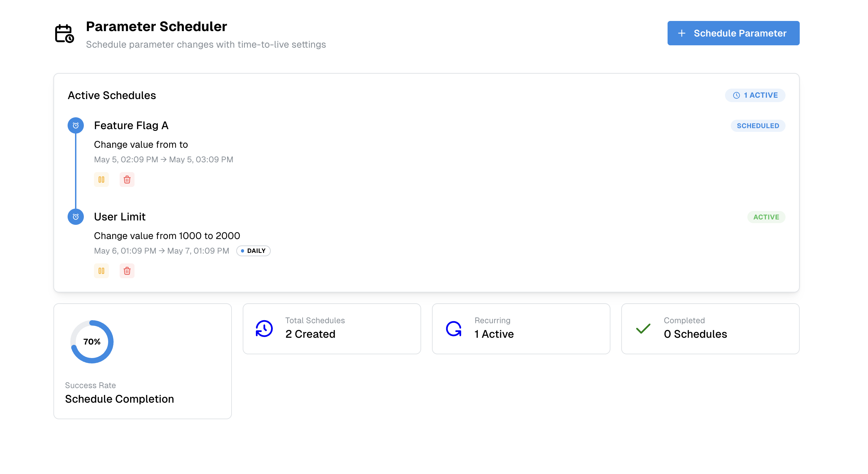The image size is (868, 474).
Task: Click the alarm clock icon beside Feature Flag A
Action: click(76, 125)
